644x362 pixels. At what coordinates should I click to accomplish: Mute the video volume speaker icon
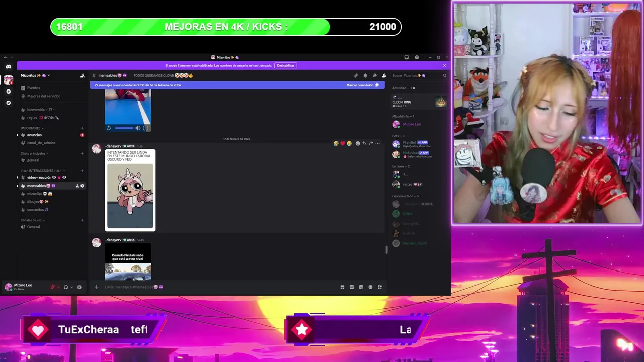(138, 128)
